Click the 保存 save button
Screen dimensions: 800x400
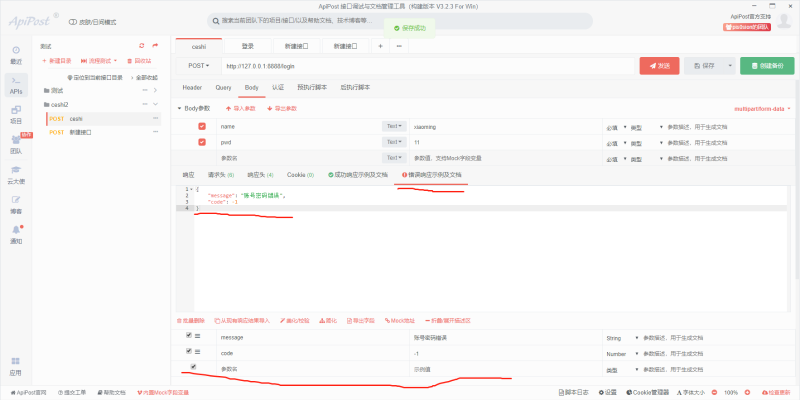pyautogui.click(x=704, y=66)
